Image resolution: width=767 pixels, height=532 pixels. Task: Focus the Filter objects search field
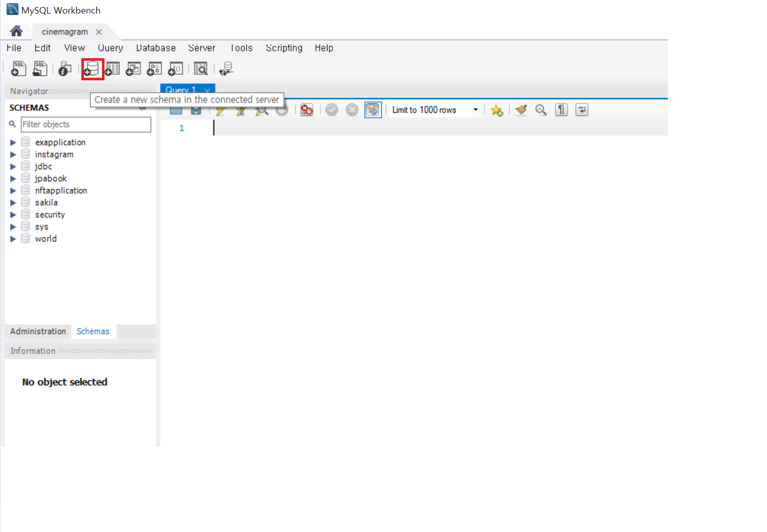tap(86, 124)
